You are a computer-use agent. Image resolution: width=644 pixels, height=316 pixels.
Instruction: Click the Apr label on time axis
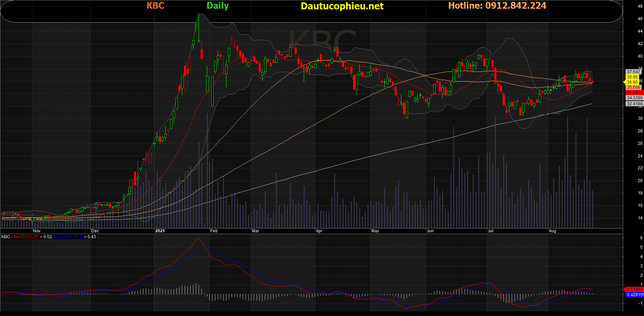(319, 231)
